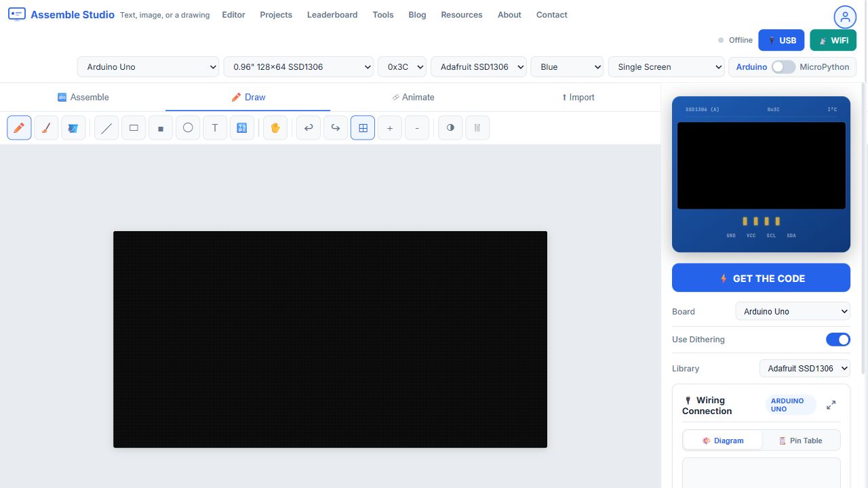868x488 pixels.
Task: Disable the Use Dithering switch
Action: tap(838, 340)
